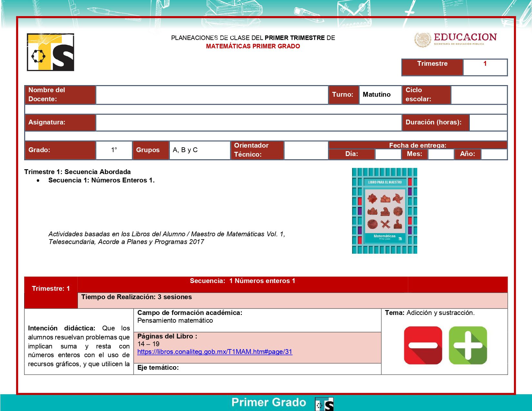Viewport: 532px width, 411px height.
Task: Click the small TS logo in footer
Action: pyautogui.click(x=324, y=404)
